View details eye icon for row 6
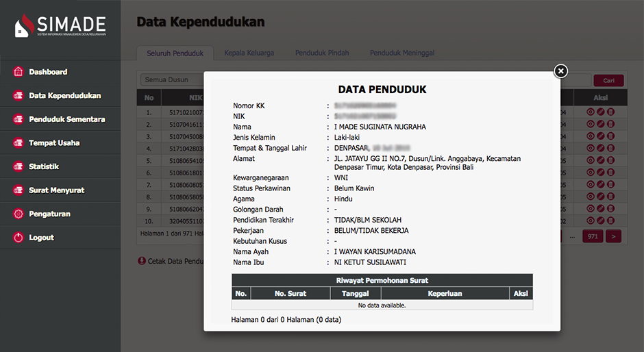The width and height of the screenshot is (644, 352). coord(591,172)
